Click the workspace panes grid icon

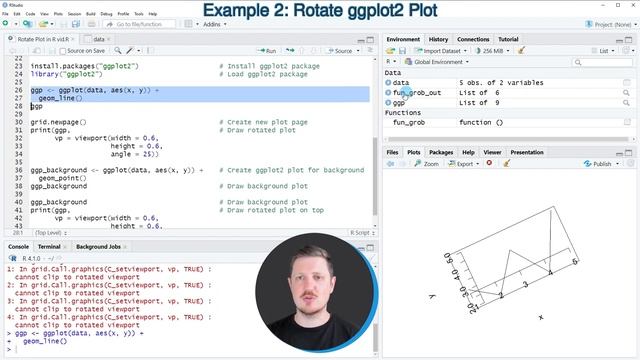tap(188, 24)
